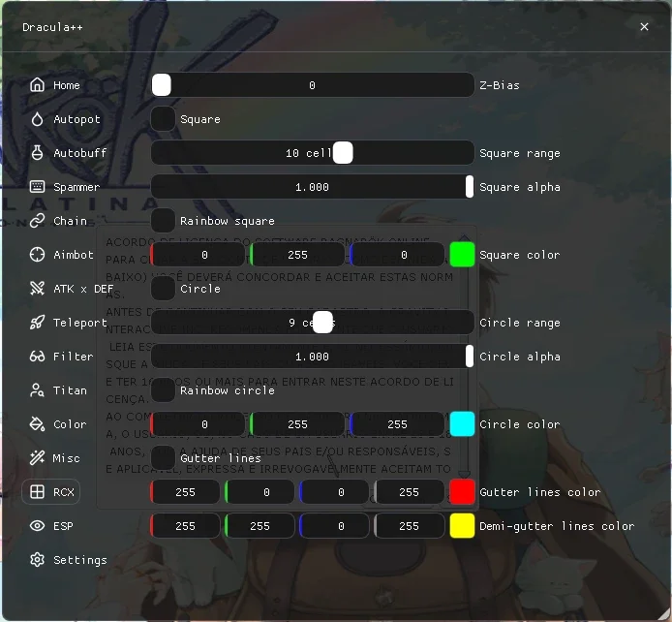Open the Spammer keyboard icon
672x622 pixels.
pos(38,187)
